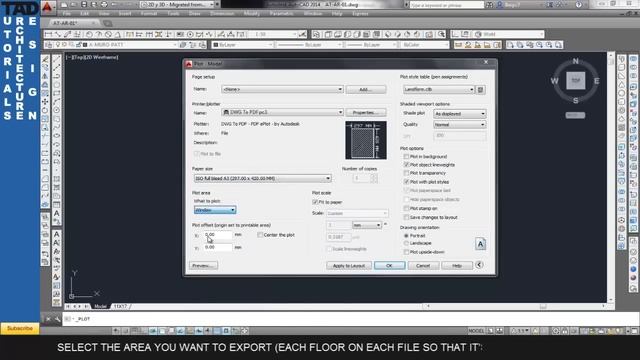Open the object color ByLayer swatch dropdown
Viewport: 640px width, 360px height.
[243, 44]
